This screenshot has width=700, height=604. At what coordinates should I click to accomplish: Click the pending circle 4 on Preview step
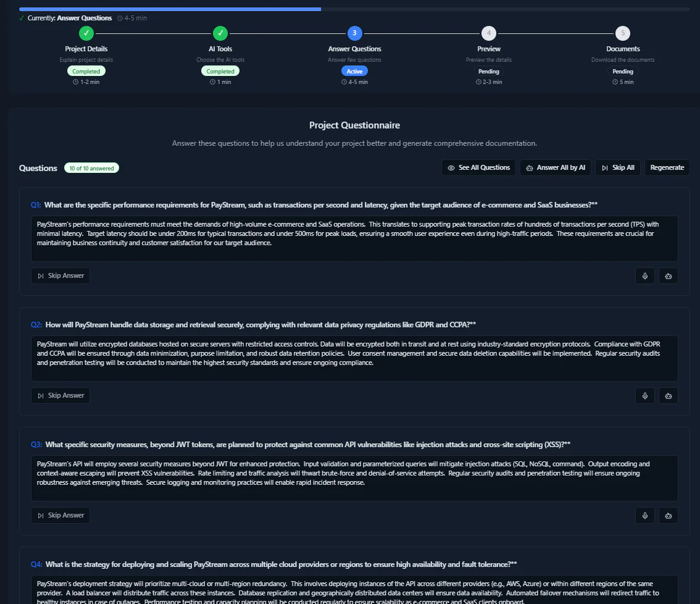coord(488,33)
